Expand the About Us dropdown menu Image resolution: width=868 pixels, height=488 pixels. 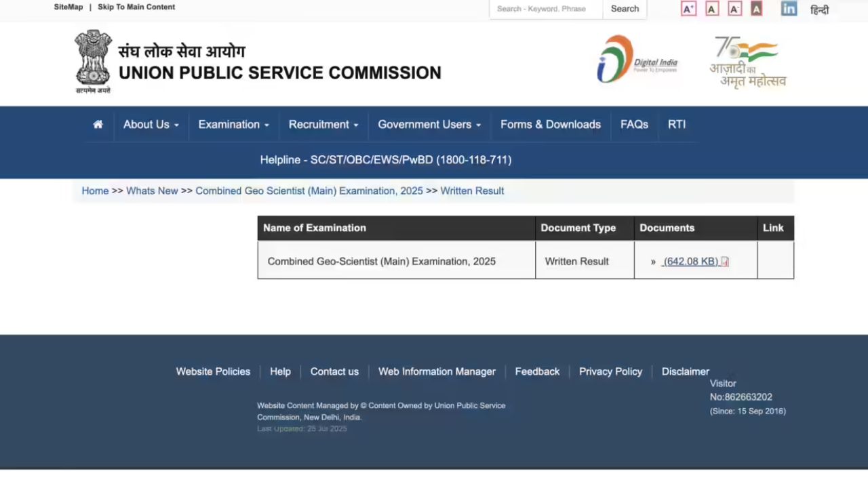point(151,125)
